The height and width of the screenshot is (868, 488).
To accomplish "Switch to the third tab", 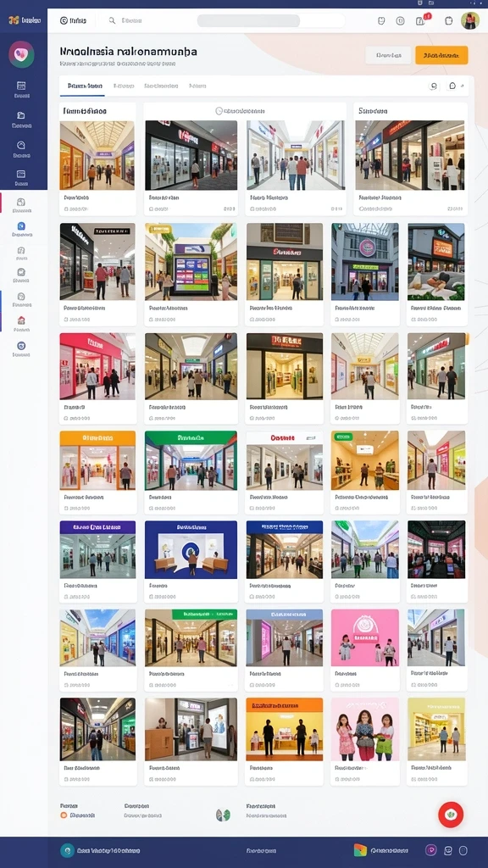I will [161, 86].
